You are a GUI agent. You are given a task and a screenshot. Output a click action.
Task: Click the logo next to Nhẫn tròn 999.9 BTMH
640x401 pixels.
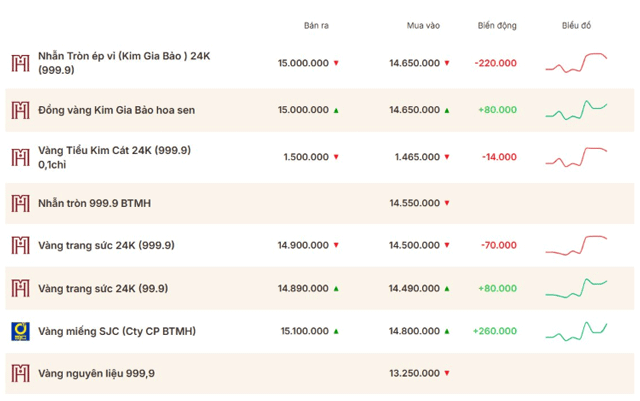point(20,203)
